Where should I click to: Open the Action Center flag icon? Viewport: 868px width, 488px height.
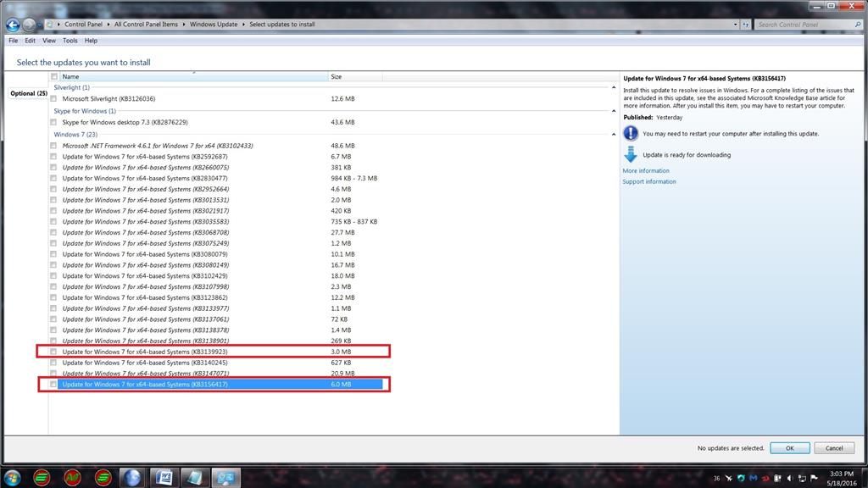coord(815,478)
